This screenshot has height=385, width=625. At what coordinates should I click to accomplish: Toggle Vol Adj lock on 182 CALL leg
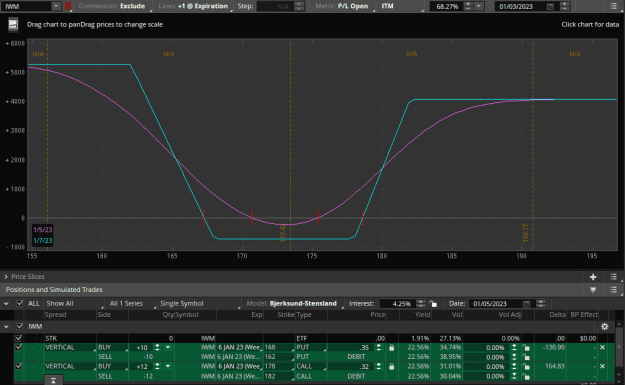click(x=527, y=376)
